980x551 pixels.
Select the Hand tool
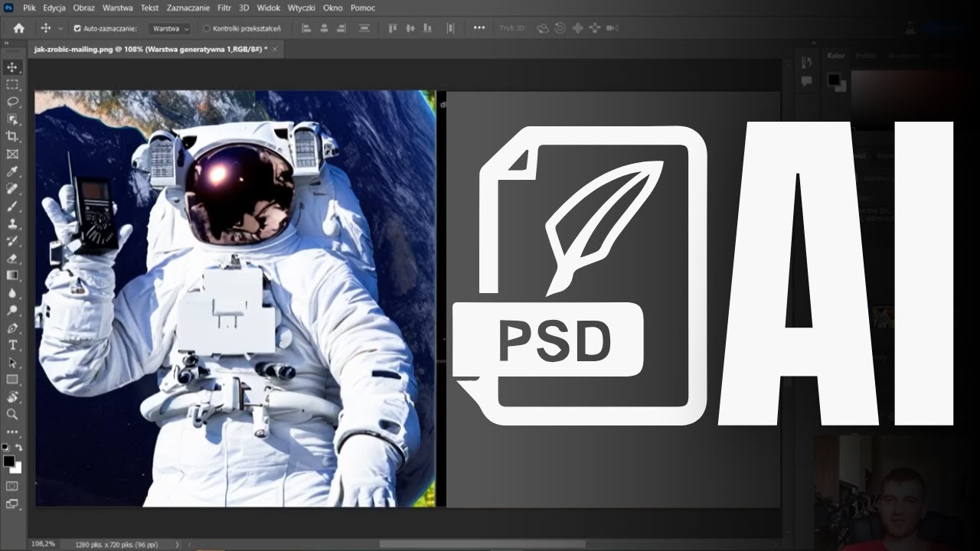point(12,396)
